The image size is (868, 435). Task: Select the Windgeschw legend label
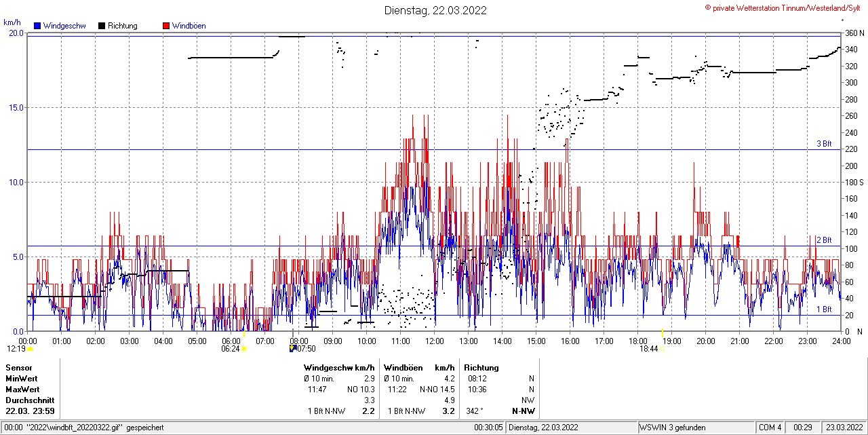click(x=64, y=26)
